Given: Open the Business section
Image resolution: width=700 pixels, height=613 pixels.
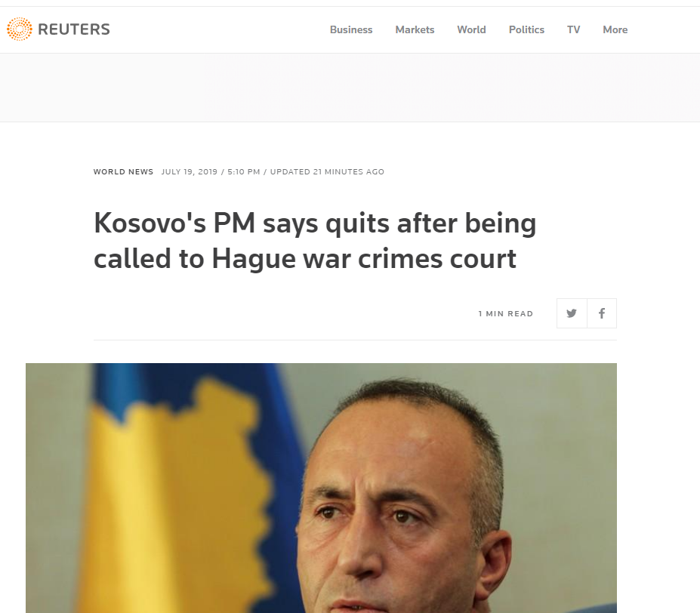Looking at the screenshot, I should click(351, 29).
